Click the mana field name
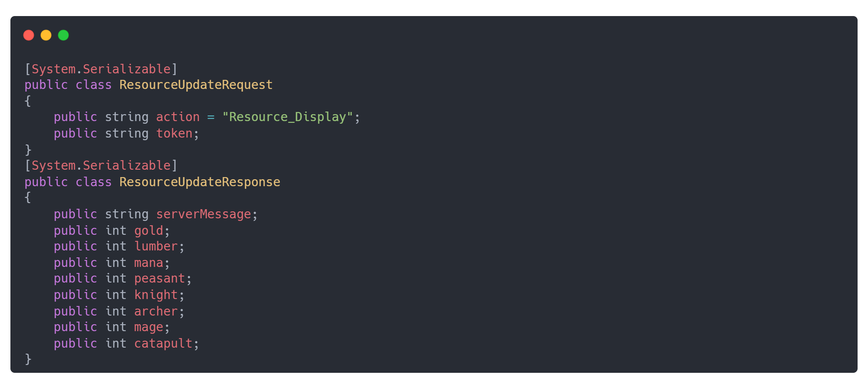 [148, 263]
